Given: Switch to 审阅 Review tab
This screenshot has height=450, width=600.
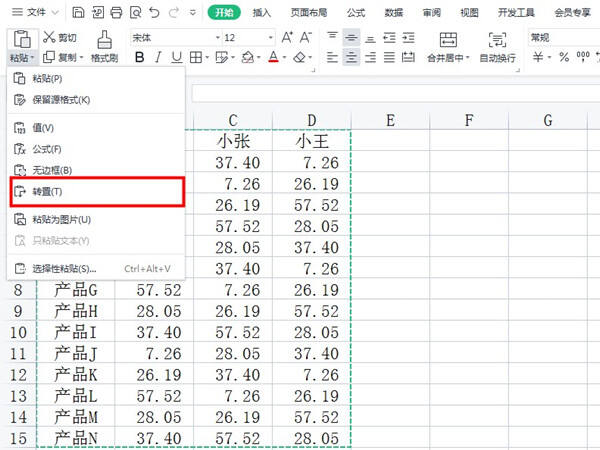Looking at the screenshot, I should tap(432, 13).
